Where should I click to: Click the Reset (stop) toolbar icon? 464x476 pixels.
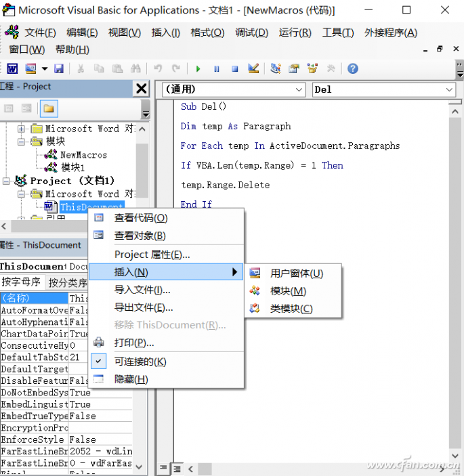pyautogui.click(x=234, y=68)
